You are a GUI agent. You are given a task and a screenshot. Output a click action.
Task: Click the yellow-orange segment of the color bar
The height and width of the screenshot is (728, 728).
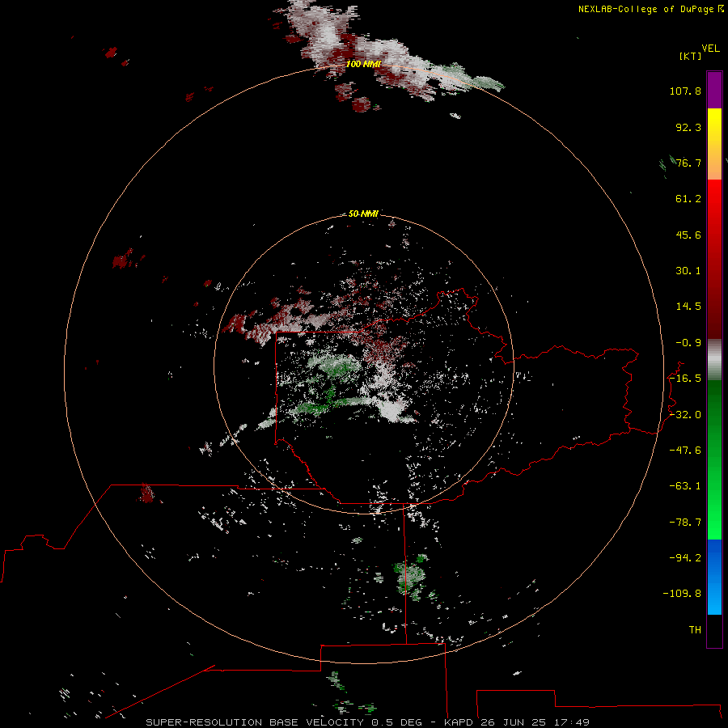(x=714, y=144)
